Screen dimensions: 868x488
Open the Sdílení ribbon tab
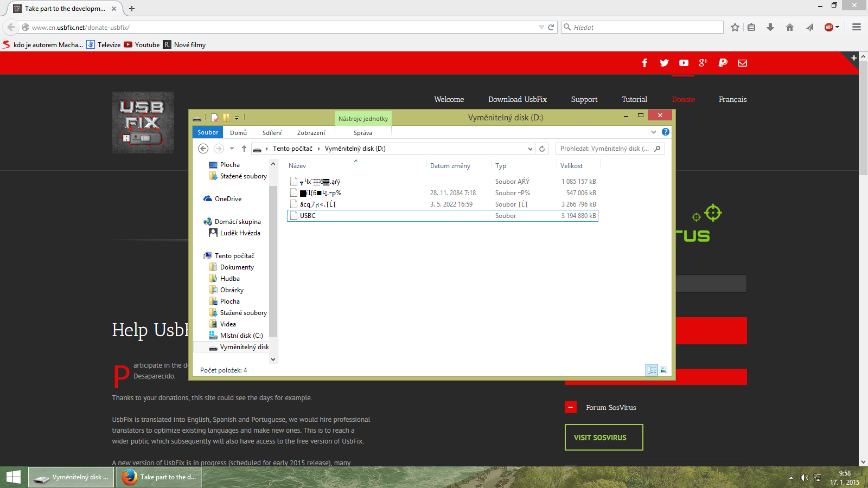point(272,132)
